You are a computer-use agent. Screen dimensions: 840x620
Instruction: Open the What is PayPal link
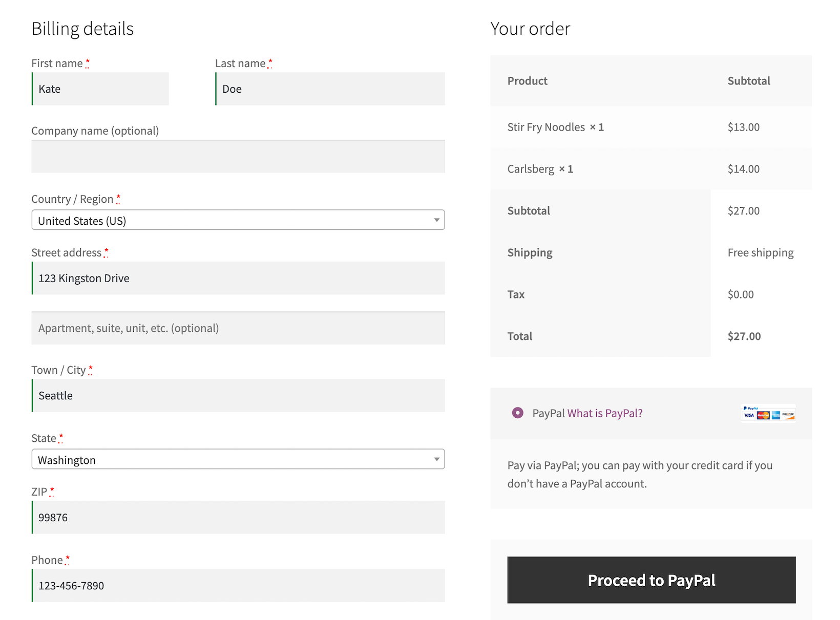605,413
